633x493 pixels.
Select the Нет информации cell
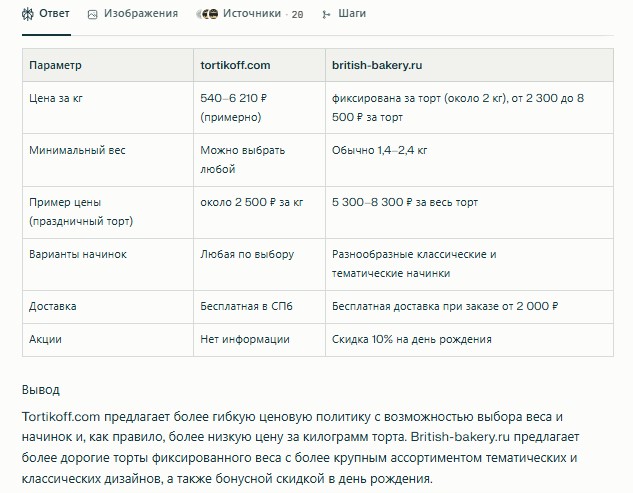pyautogui.click(x=259, y=340)
